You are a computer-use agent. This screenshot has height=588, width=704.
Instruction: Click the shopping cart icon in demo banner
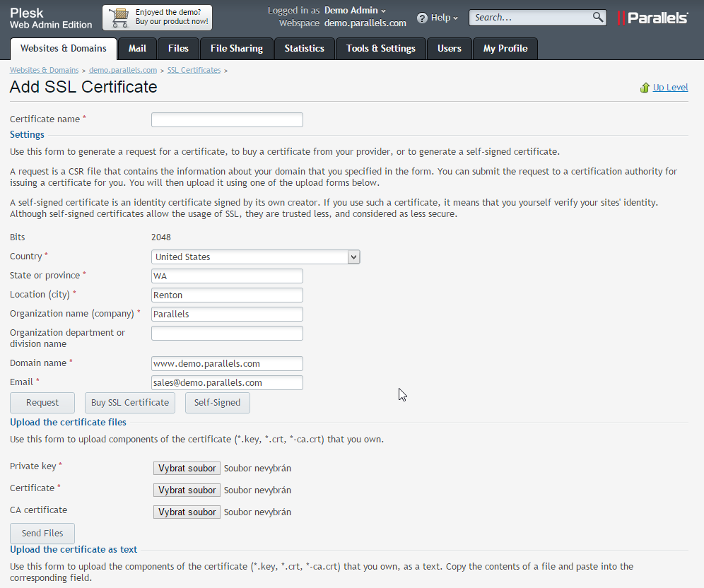119,18
